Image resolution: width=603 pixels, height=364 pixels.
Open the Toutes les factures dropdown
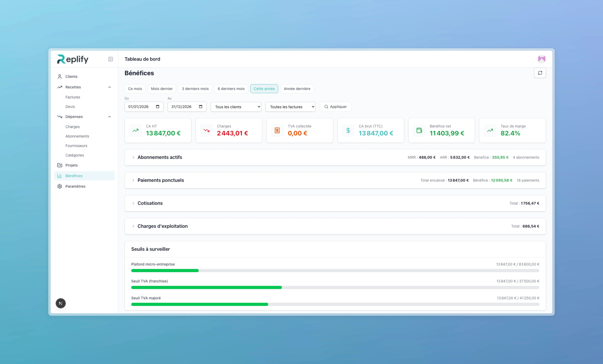coord(290,107)
